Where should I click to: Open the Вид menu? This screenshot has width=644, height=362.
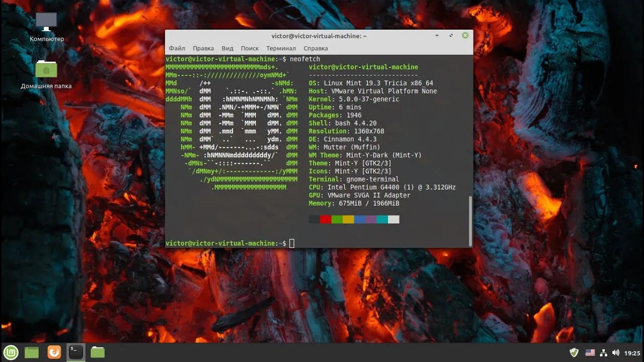pos(227,48)
